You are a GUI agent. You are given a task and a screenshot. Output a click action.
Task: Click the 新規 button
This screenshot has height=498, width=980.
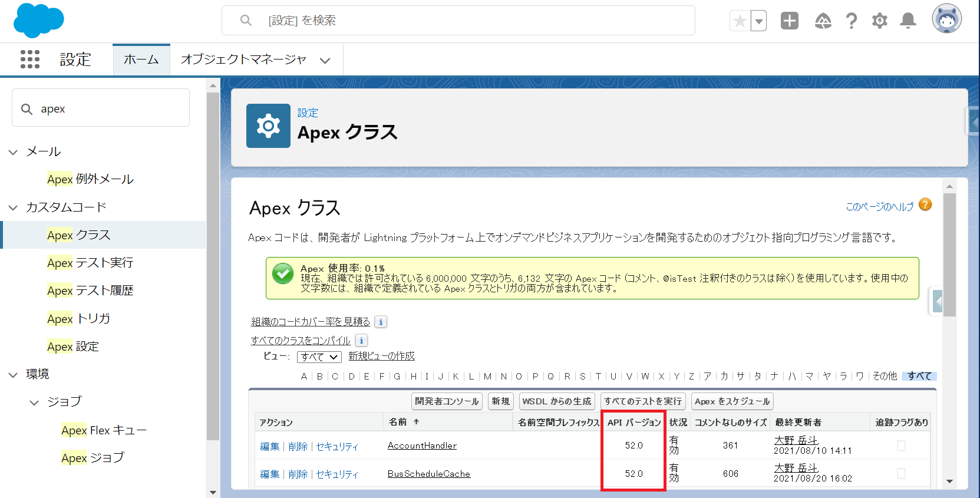(500, 401)
